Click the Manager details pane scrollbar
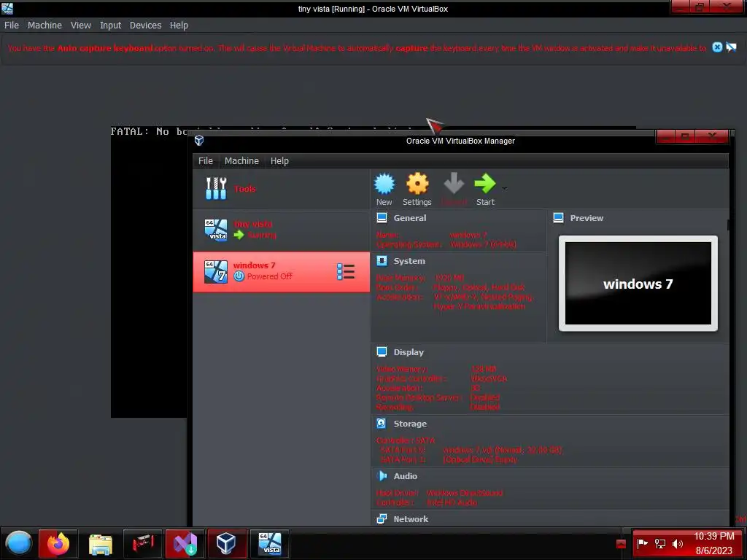 click(x=727, y=225)
